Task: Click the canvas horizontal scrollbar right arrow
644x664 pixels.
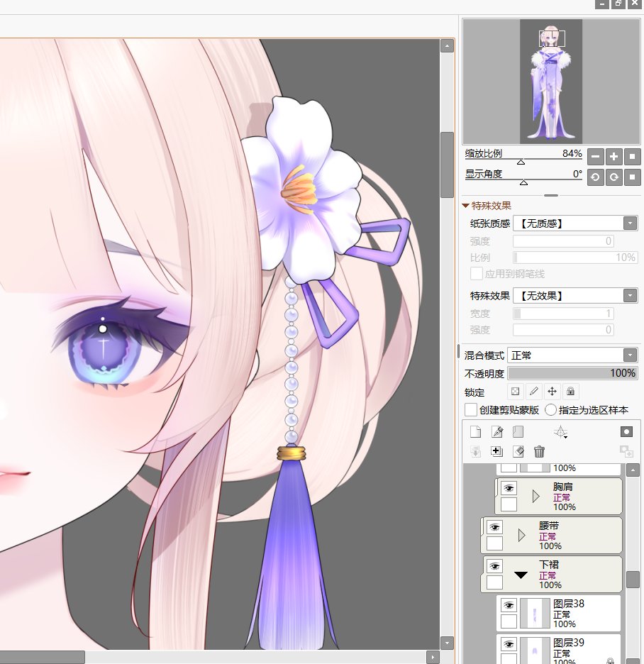Action: pos(433,658)
